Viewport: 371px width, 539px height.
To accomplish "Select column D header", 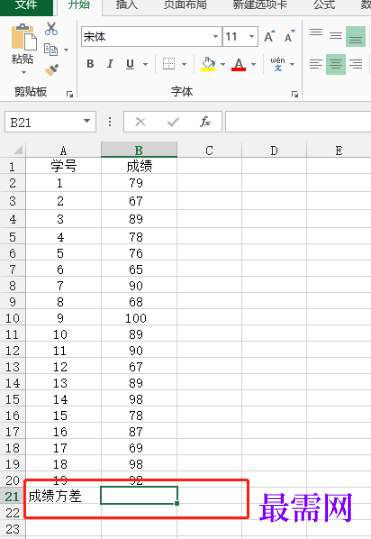I will point(274,151).
